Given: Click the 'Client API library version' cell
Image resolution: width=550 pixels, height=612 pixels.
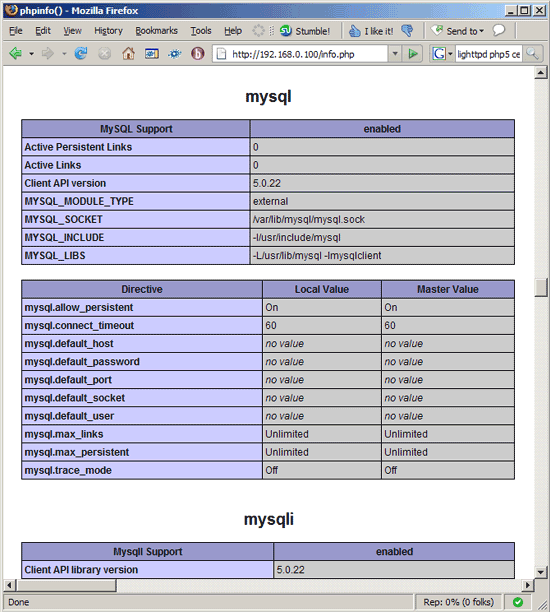Looking at the screenshot, I should point(148,569).
